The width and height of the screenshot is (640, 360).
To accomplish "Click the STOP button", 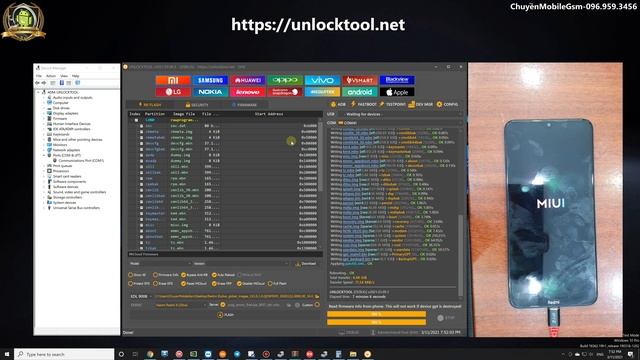I will (446, 318).
